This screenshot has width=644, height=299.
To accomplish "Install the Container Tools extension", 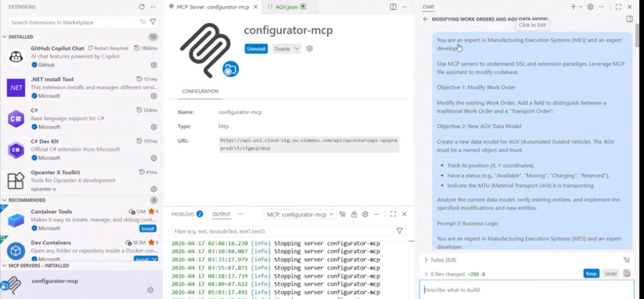I will pyautogui.click(x=147, y=228).
